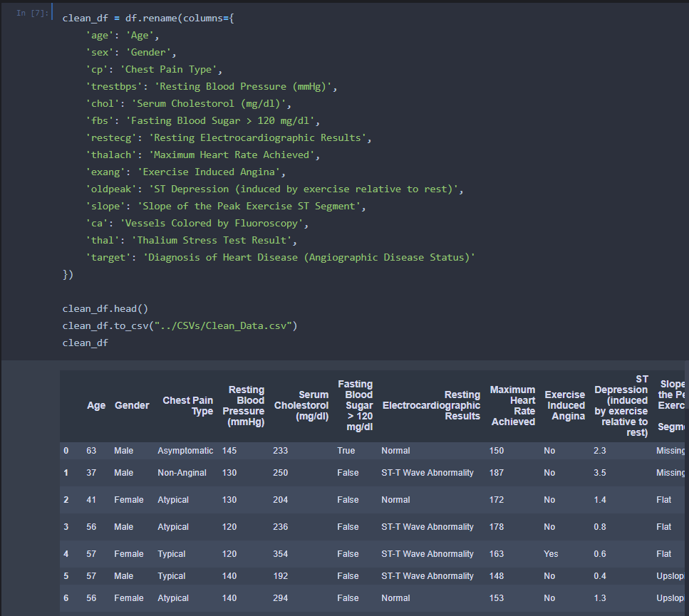Screen dimensions: 689x616
Task: Click the True value in row 0
Action: click(346, 451)
